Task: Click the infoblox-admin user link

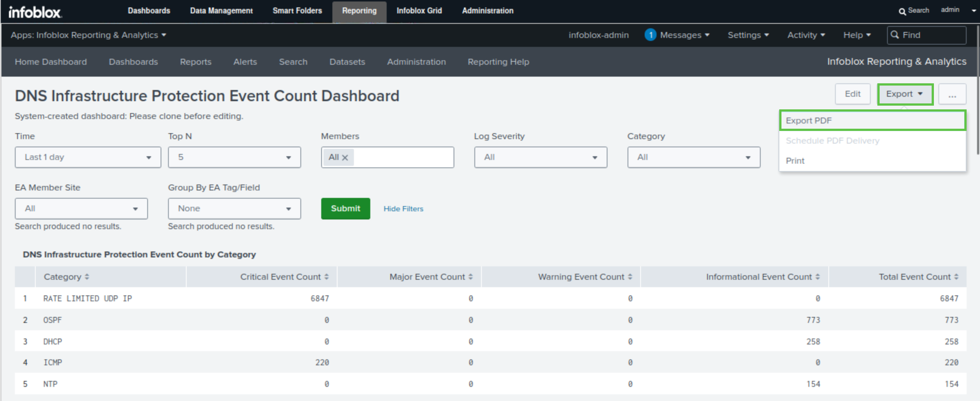Action: tap(599, 35)
